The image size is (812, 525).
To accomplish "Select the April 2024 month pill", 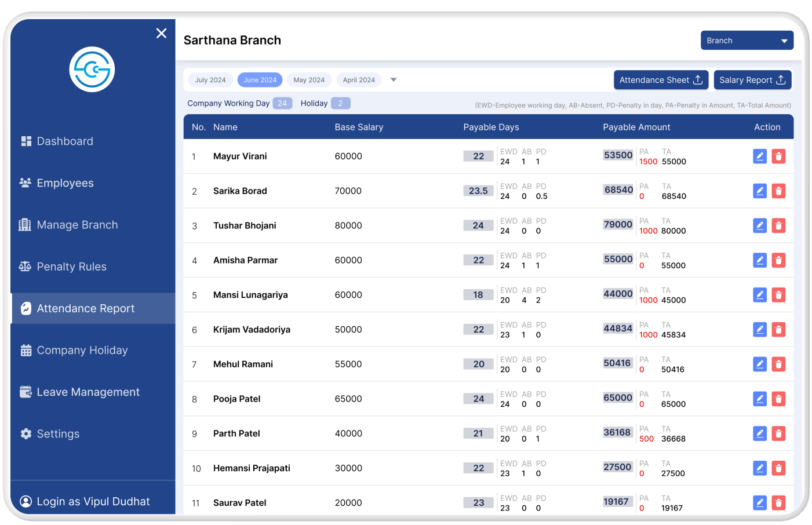I will 359,80.
